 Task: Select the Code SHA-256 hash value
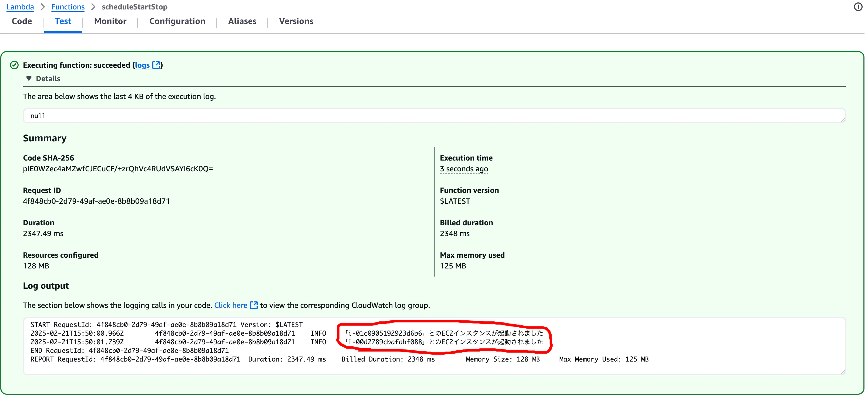click(x=118, y=169)
